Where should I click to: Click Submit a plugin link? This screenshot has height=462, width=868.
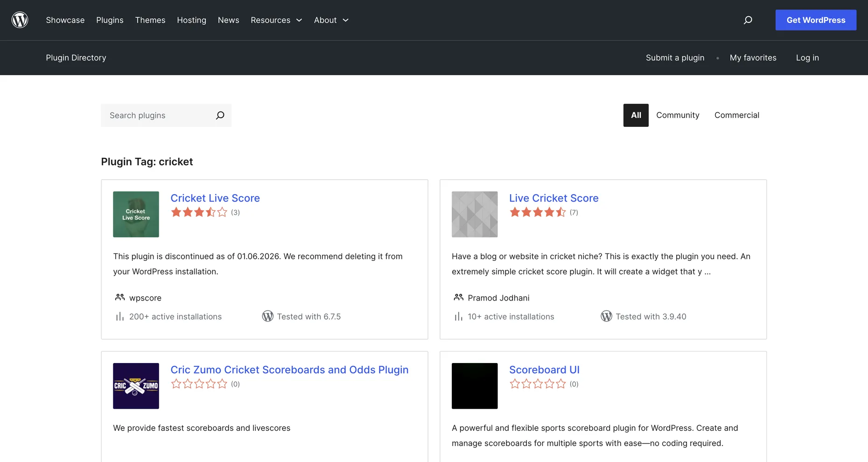click(675, 58)
